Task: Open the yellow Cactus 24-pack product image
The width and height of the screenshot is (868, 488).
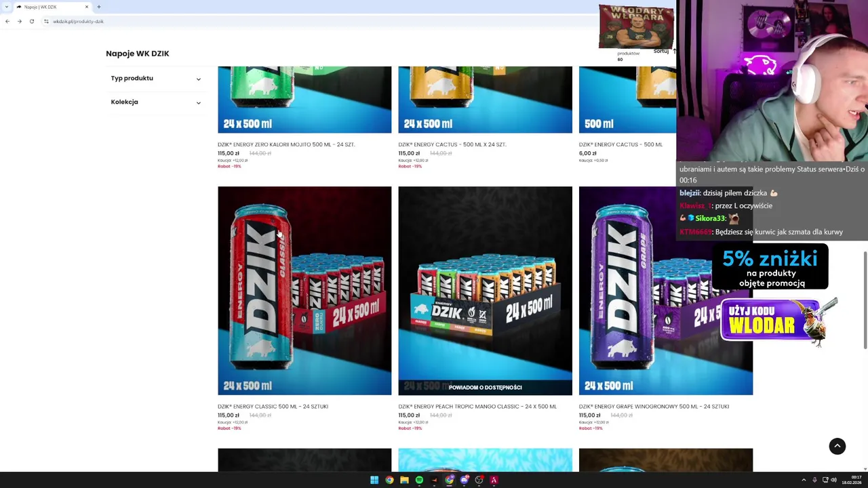Action: tap(485, 100)
